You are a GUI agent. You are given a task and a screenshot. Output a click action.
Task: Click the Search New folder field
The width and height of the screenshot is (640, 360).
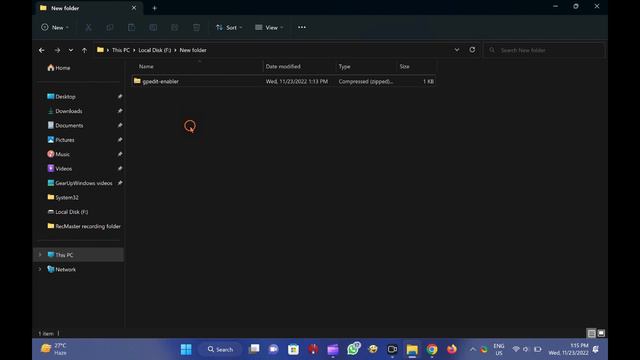[x=544, y=50]
